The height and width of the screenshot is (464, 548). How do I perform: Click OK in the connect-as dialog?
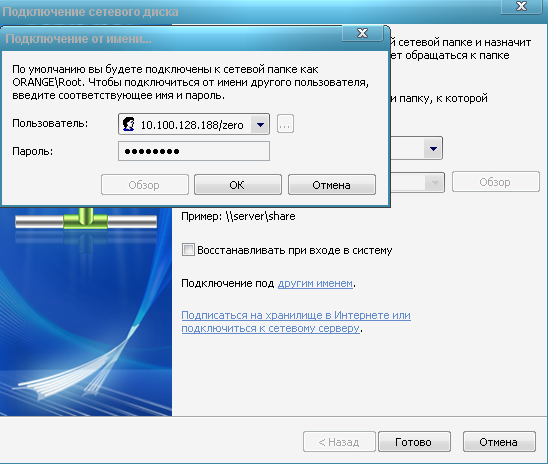238,184
